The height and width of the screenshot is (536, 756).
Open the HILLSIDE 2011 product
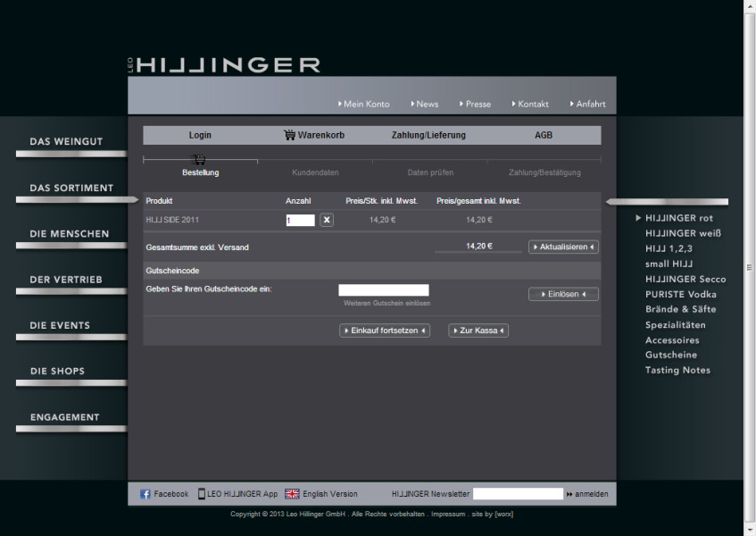pyautogui.click(x=172, y=220)
